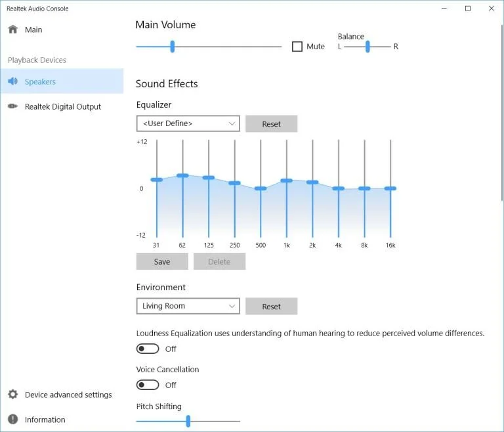Click the 500 Hz equalizer band handle
The image size is (504, 432).
click(x=261, y=188)
